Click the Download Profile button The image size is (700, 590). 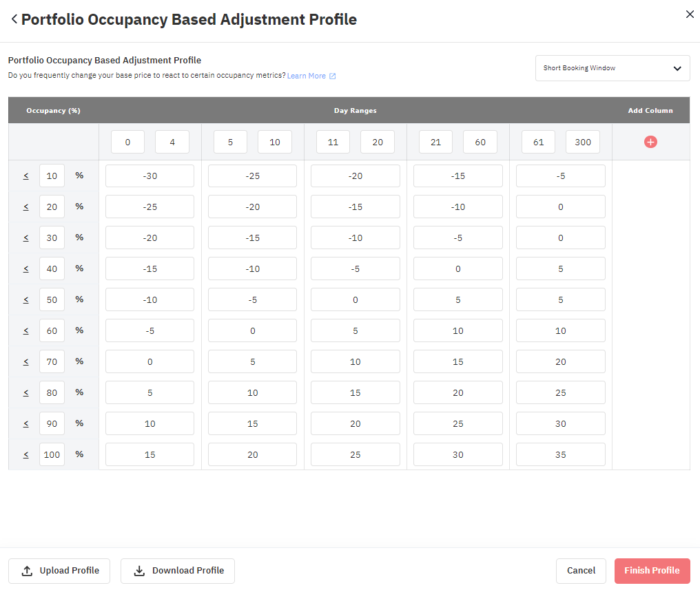pos(178,571)
